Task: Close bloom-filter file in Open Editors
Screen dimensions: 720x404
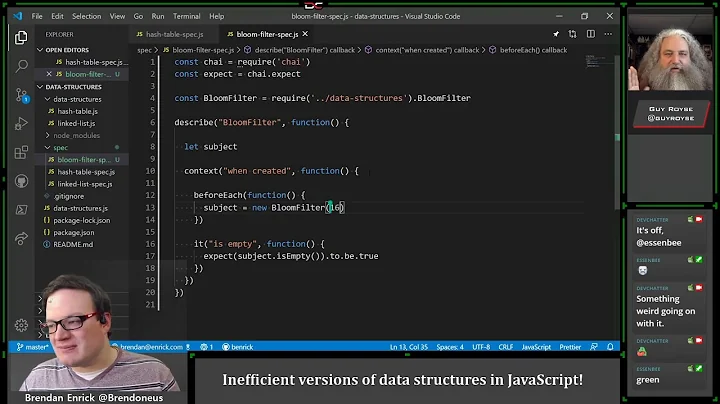Action: [x=49, y=74]
